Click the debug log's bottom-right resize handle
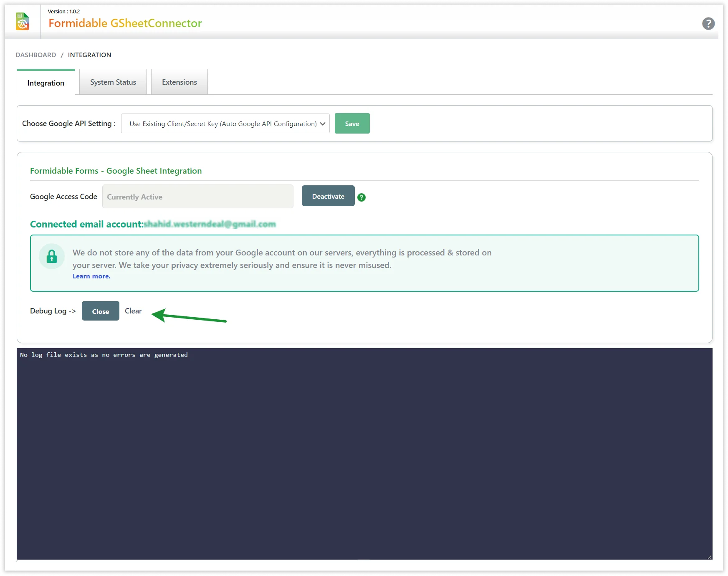This screenshot has height=576, width=728. [x=709, y=557]
